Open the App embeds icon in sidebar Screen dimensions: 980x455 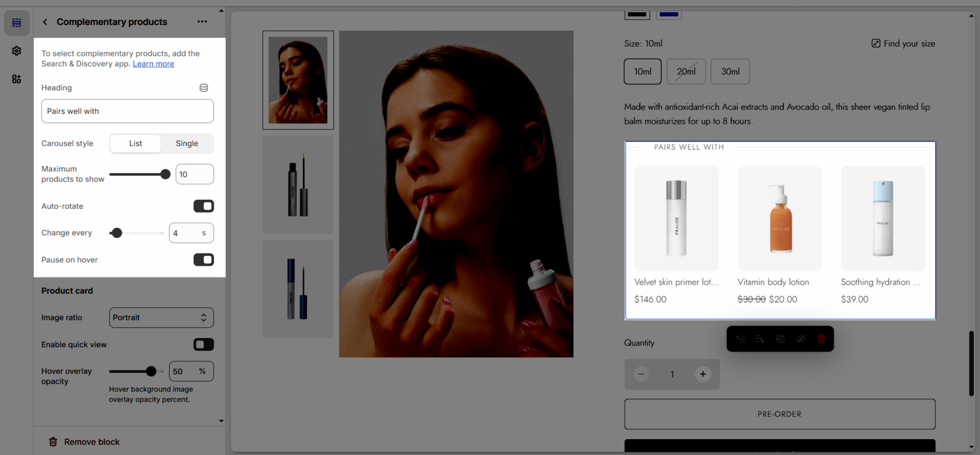click(x=17, y=79)
